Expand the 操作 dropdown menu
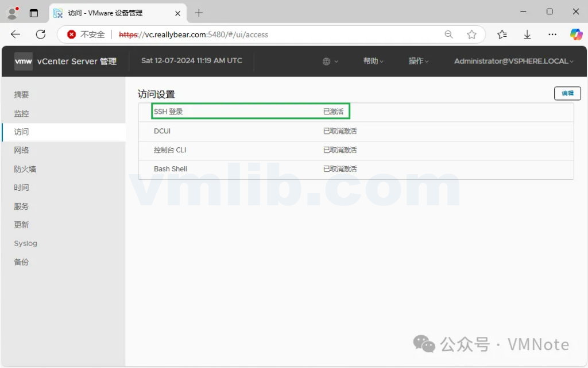The width and height of the screenshot is (588, 368). [419, 61]
